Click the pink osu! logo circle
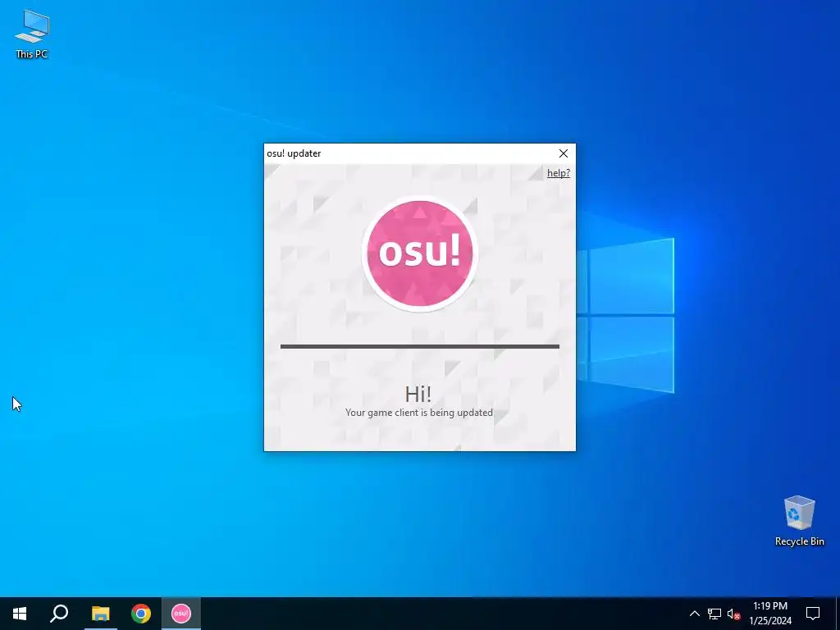Image resolution: width=840 pixels, height=630 pixels. (x=420, y=253)
